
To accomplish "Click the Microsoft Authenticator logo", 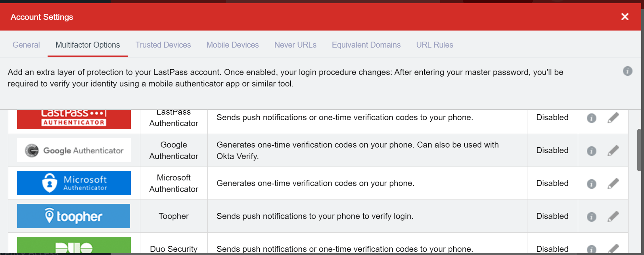I will [x=74, y=183].
